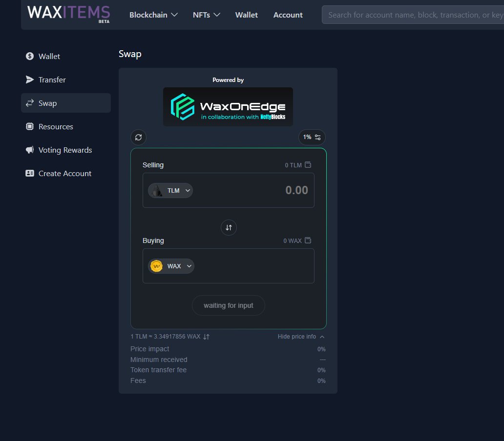504x441 pixels.
Task: Open Transfer from the sidebar
Action: (x=66, y=80)
